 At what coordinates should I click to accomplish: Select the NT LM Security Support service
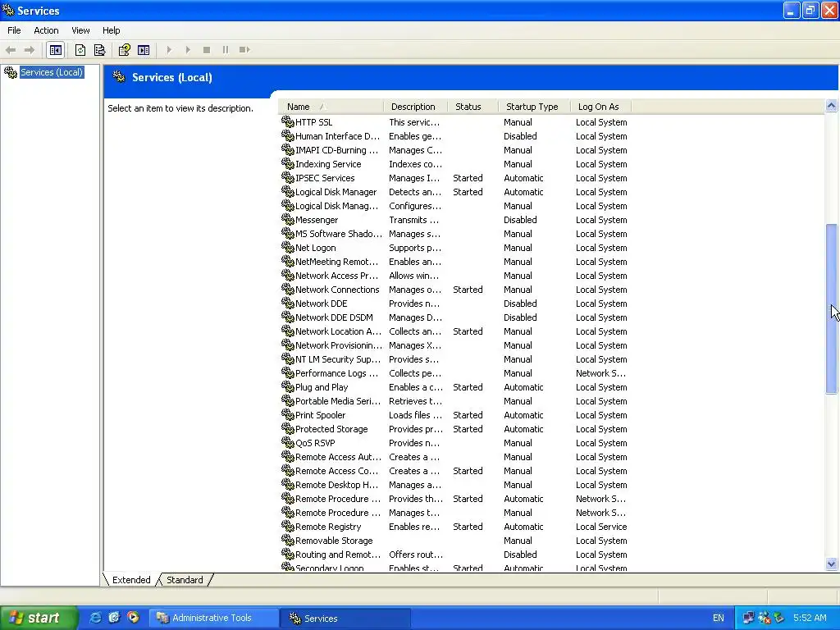[x=337, y=359]
